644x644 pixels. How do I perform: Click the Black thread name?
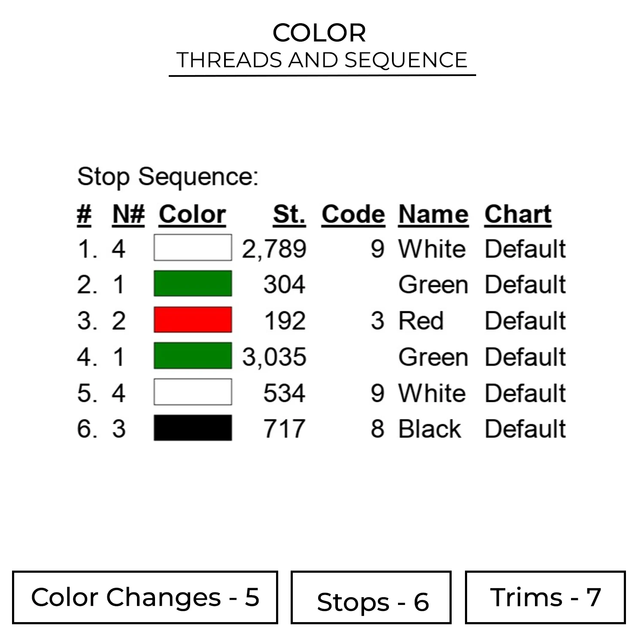tap(429, 429)
